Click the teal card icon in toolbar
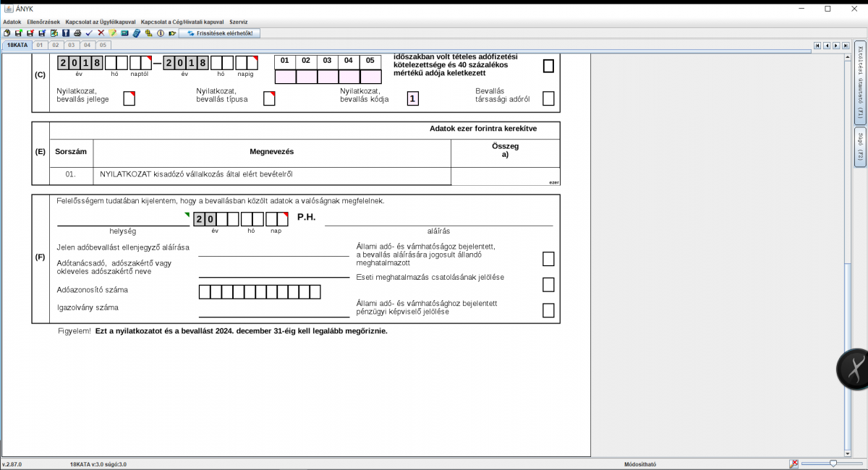The width and height of the screenshot is (868, 470). point(124,33)
